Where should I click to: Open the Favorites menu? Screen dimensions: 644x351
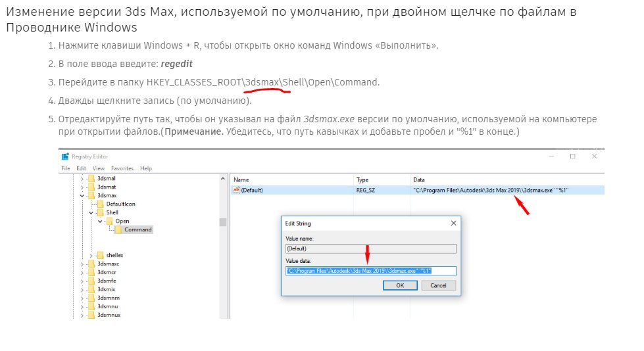click(122, 168)
